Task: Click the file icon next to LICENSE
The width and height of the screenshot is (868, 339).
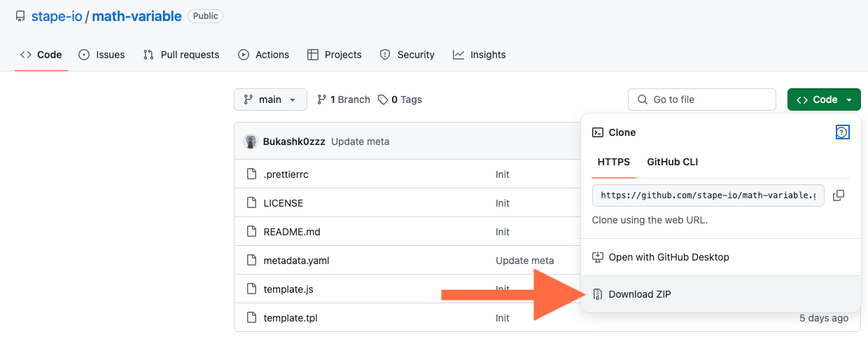Action: [x=252, y=203]
